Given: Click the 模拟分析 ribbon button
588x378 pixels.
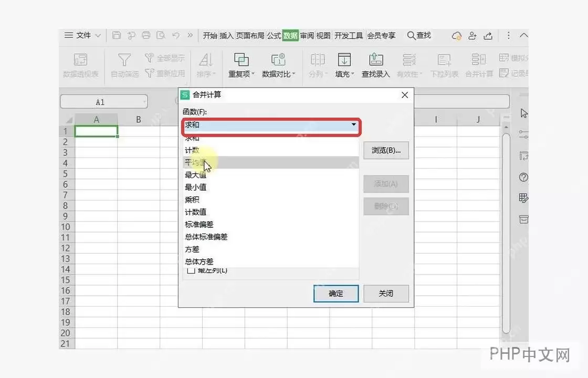Looking at the screenshot, I should coord(514,58).
